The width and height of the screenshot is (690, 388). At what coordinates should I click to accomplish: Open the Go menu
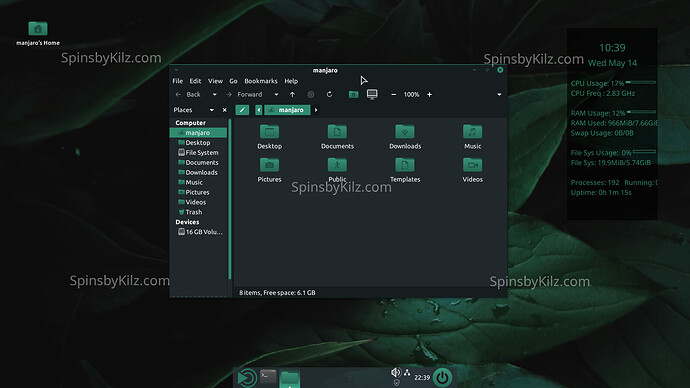(233, 81)
